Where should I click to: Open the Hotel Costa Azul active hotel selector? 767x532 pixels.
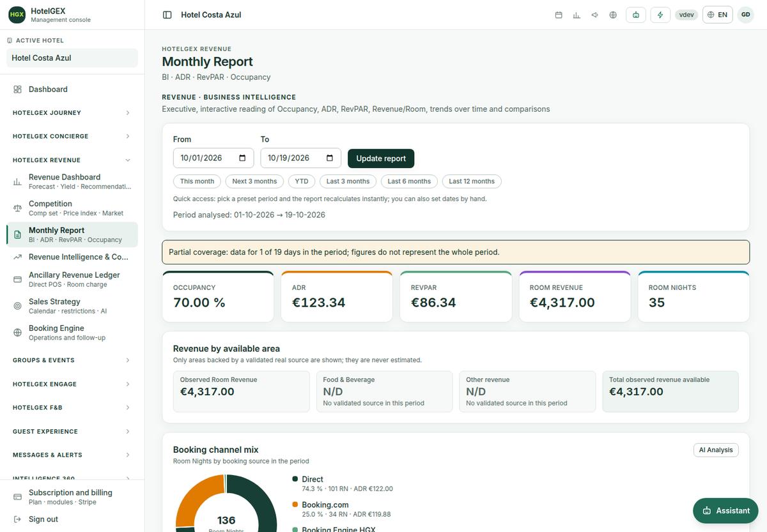(x=72, y=58)
